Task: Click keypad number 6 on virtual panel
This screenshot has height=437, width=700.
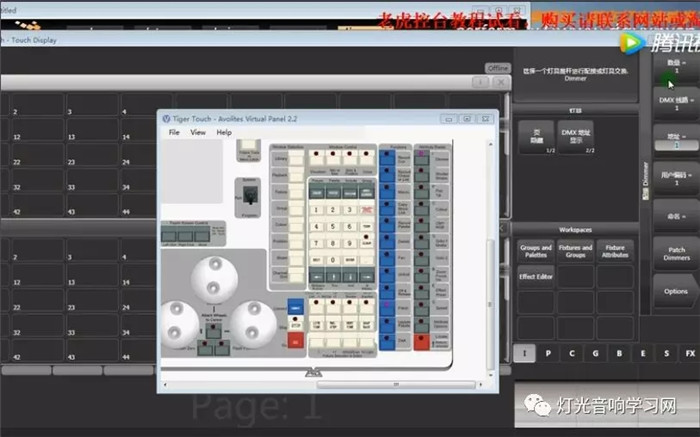Action: (350, 226)
